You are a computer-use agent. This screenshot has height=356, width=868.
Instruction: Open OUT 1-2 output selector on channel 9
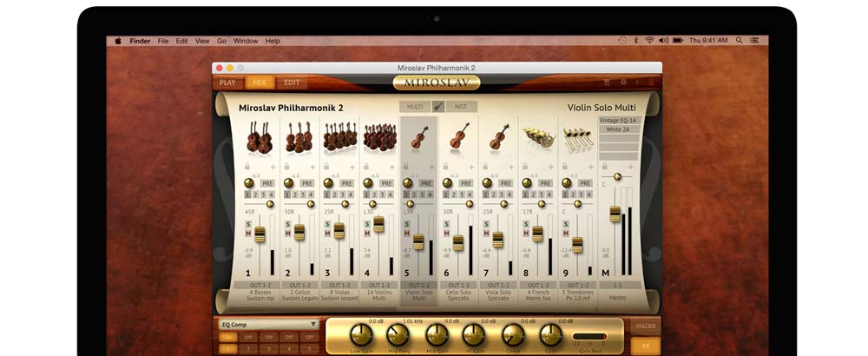[578, 285]
